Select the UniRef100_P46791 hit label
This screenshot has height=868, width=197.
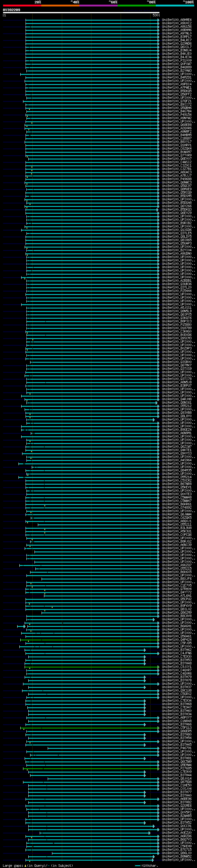tap(176, 748)
